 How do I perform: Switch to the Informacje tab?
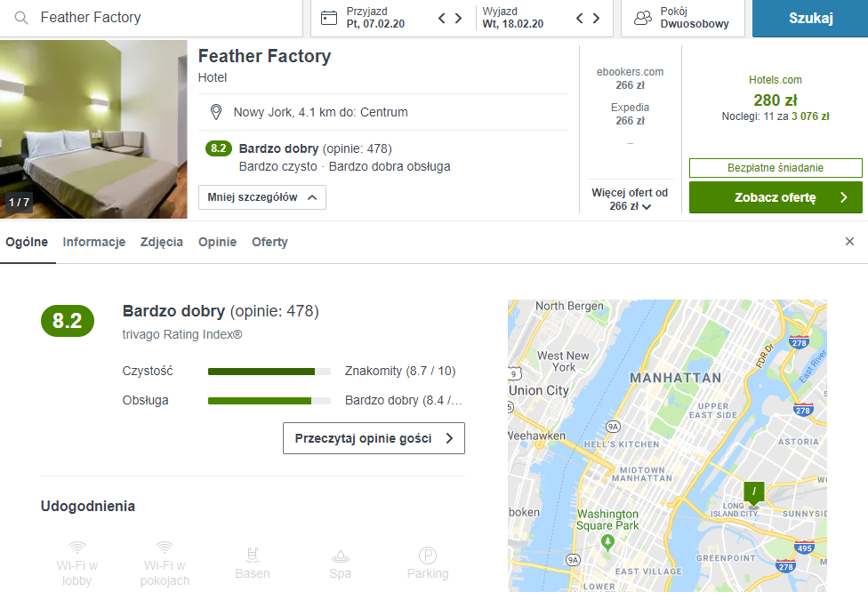94,242
